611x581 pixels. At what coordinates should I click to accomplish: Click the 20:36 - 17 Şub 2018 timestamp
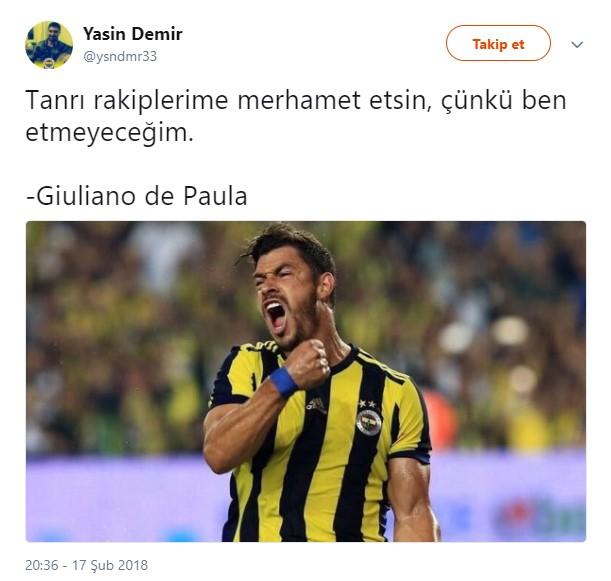click(x=87, y=565)
